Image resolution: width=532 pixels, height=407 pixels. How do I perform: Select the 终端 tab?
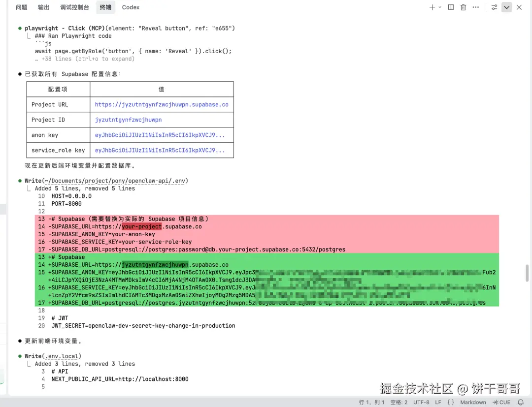[x=105, y=7]
